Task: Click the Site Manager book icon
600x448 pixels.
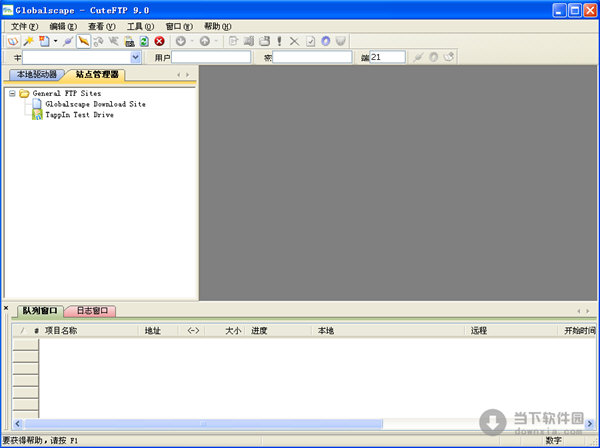Action: point(12,41)
